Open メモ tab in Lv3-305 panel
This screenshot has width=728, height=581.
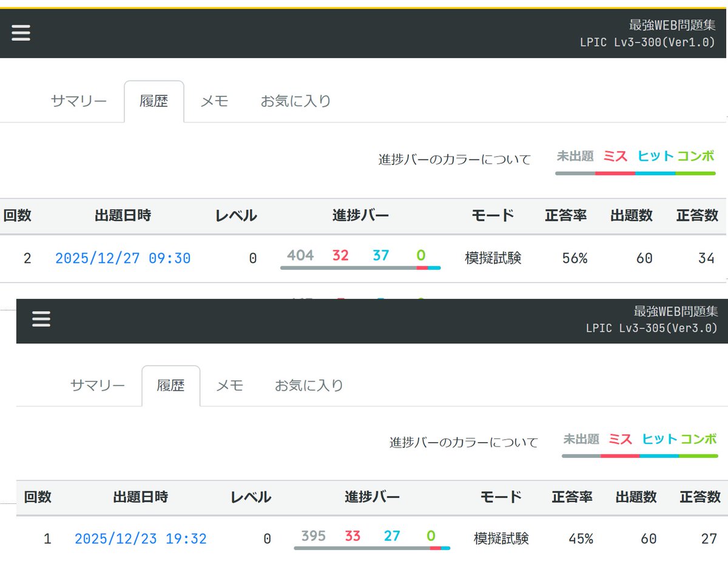coord(230,385)
